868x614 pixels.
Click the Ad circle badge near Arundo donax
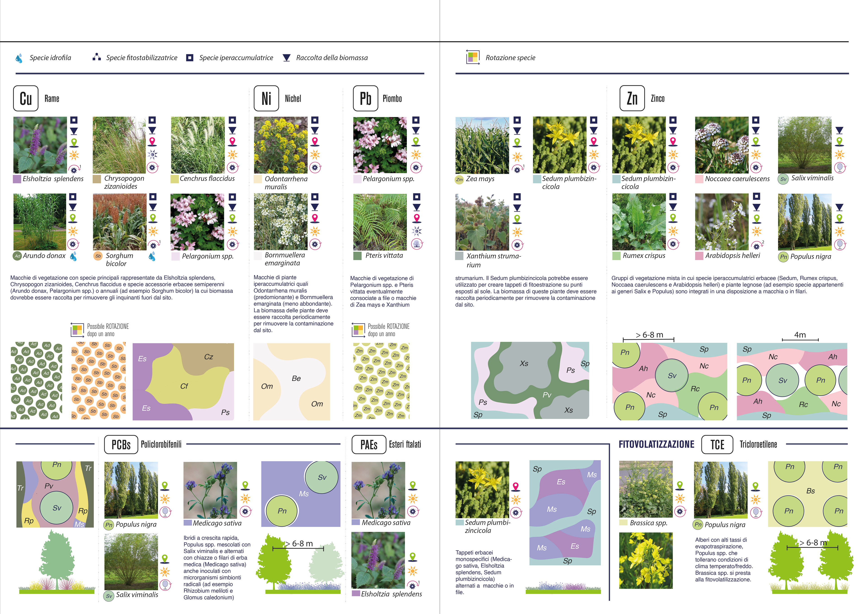click(17, 256)
